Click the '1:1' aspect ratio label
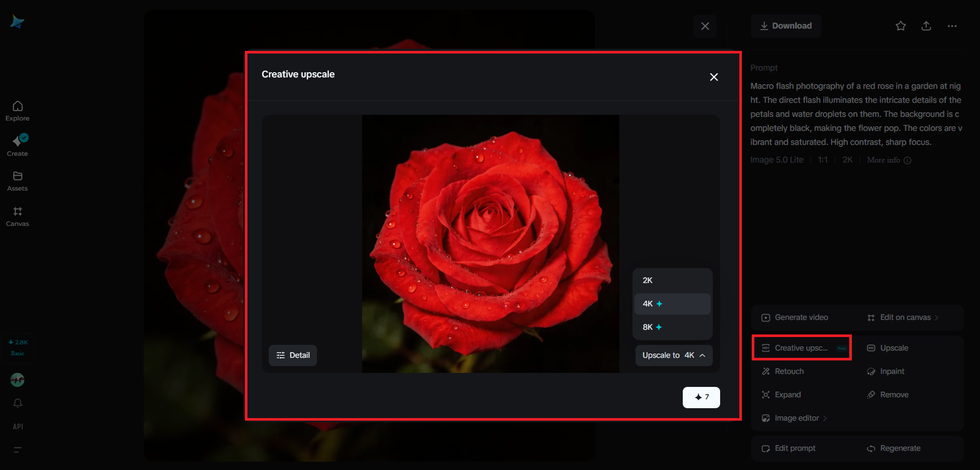 click(823, 160)
